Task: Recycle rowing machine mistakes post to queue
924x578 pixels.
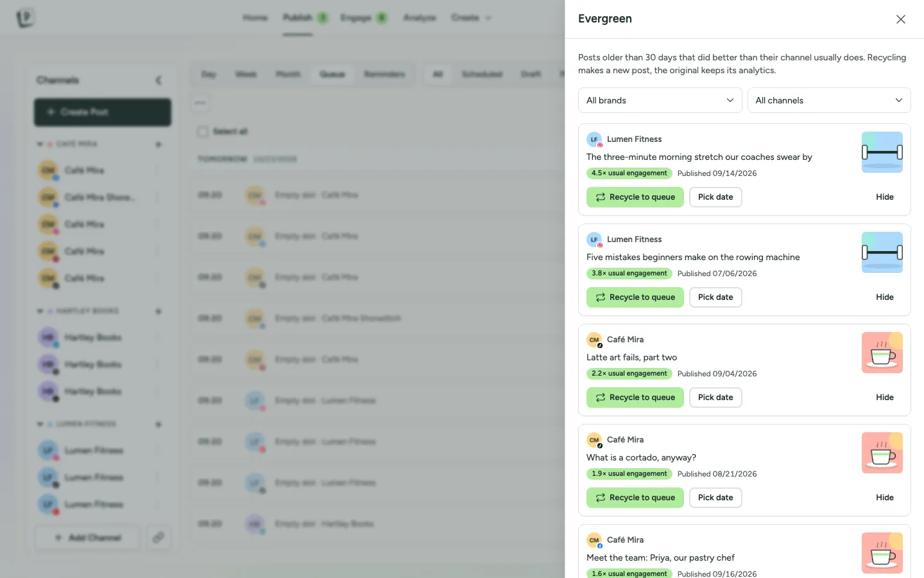Action: click(x=635, y=297)
